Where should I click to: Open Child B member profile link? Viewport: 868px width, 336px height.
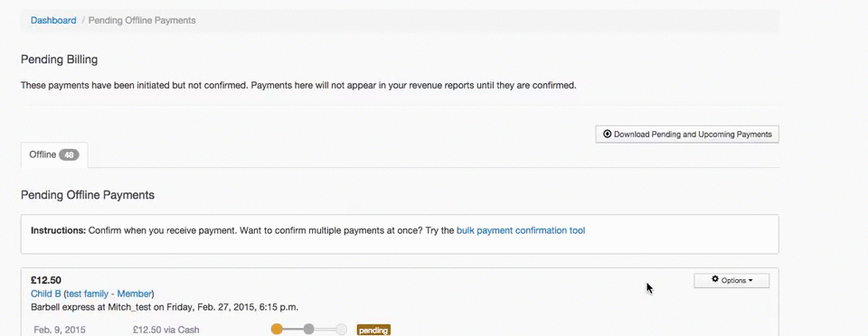[46, 294]
